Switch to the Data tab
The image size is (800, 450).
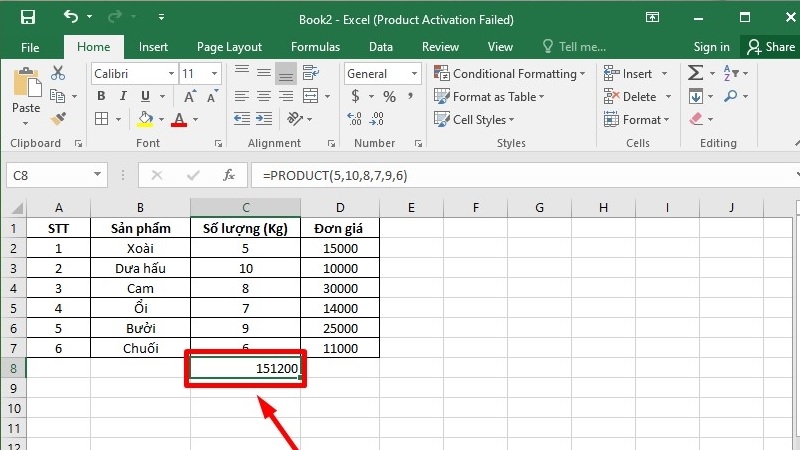click(x=381, y=47)
